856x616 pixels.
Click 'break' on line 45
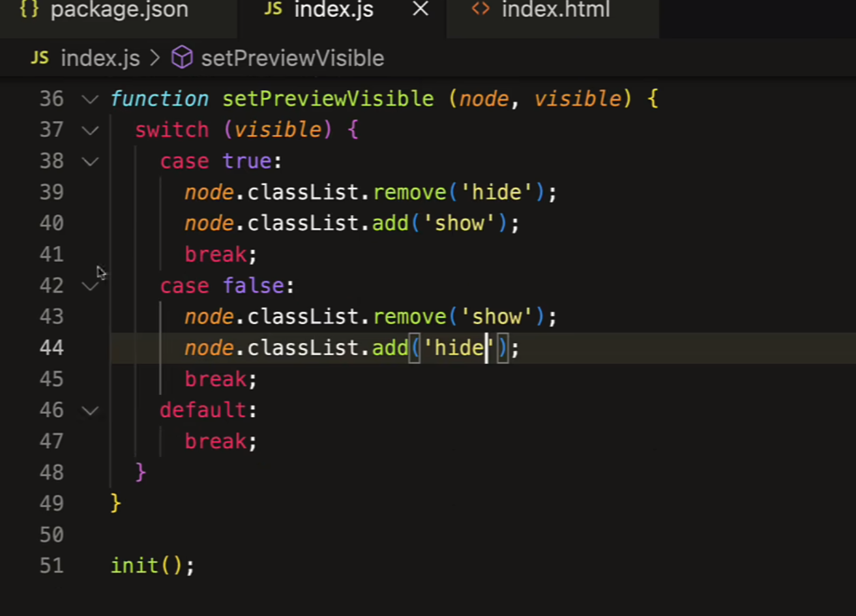(x=216, y=379)
